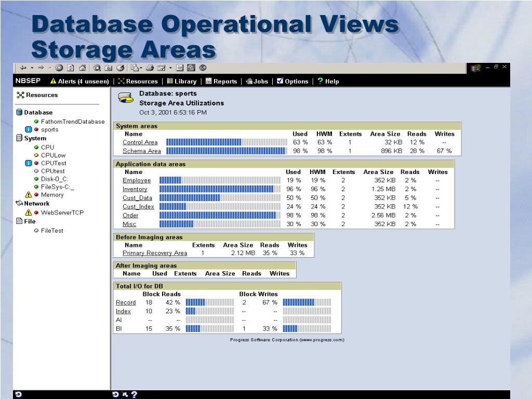Click the Edit page toolbar icon
The image size is (532, 399).
tap(162, 68)
